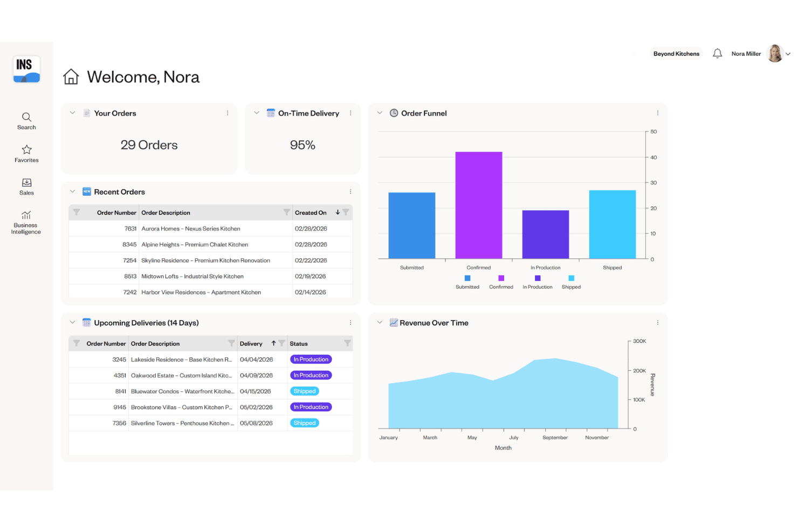Viewport: 798px width, 532px height.
Task: Sort Upcoming Deliveries by Delivery arrow
Action: 273,343
